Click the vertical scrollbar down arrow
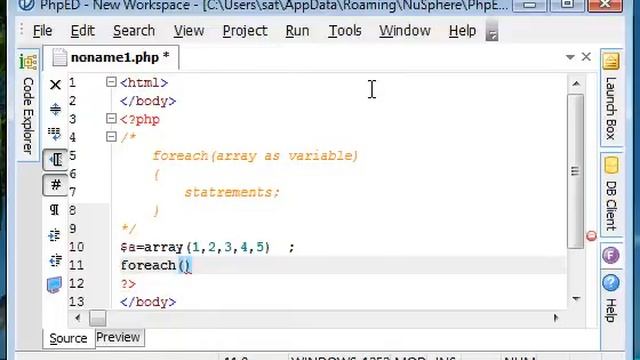640x360 pixels. (x=576, y=299)
